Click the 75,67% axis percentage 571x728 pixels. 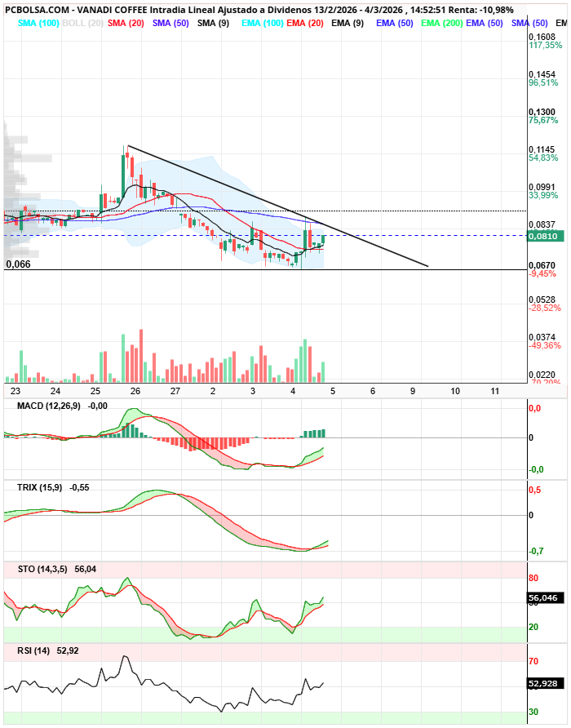coord(543,120)
